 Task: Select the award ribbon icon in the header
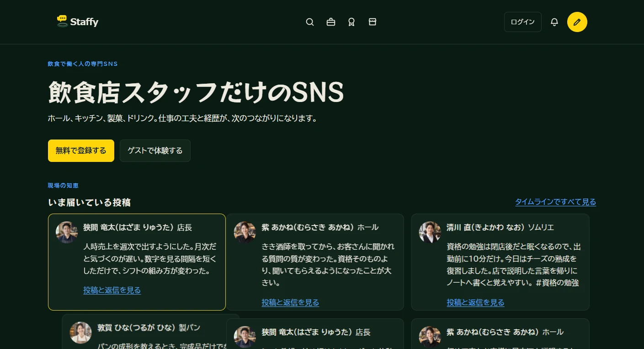pos(351,22)
